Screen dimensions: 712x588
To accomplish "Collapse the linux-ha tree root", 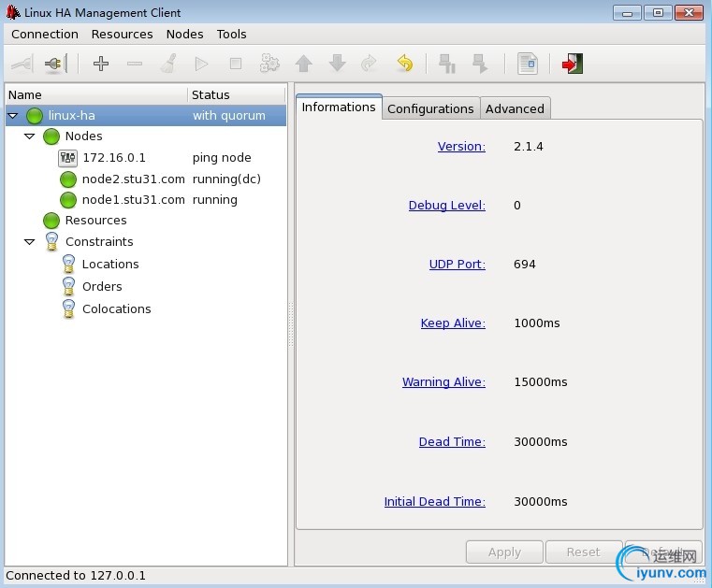I will [x=13, y=116].
